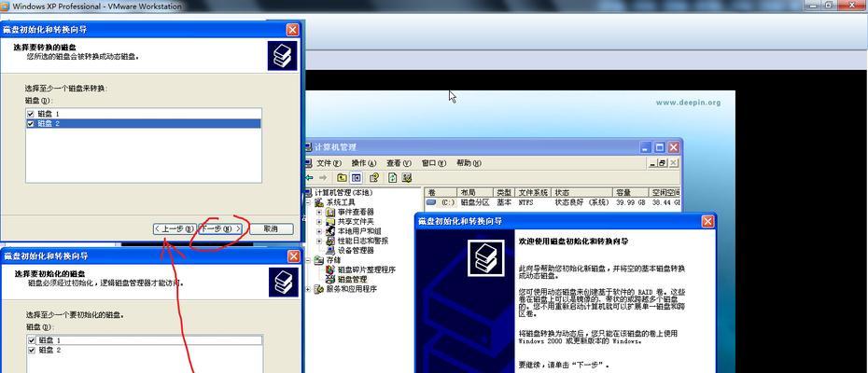
Task: Toggle the show/hide console tree toolbar icon
Action: 356,178
